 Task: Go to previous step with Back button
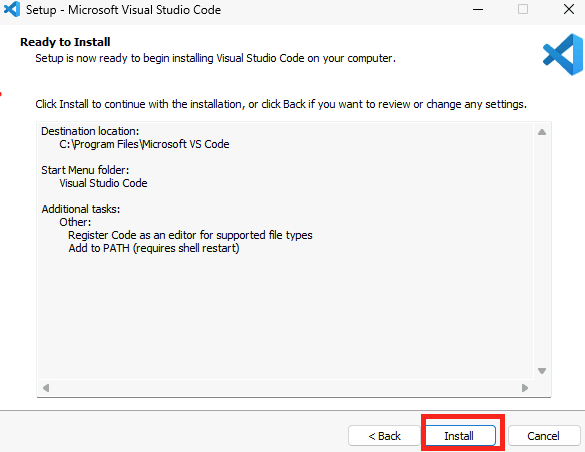[384, 436]
